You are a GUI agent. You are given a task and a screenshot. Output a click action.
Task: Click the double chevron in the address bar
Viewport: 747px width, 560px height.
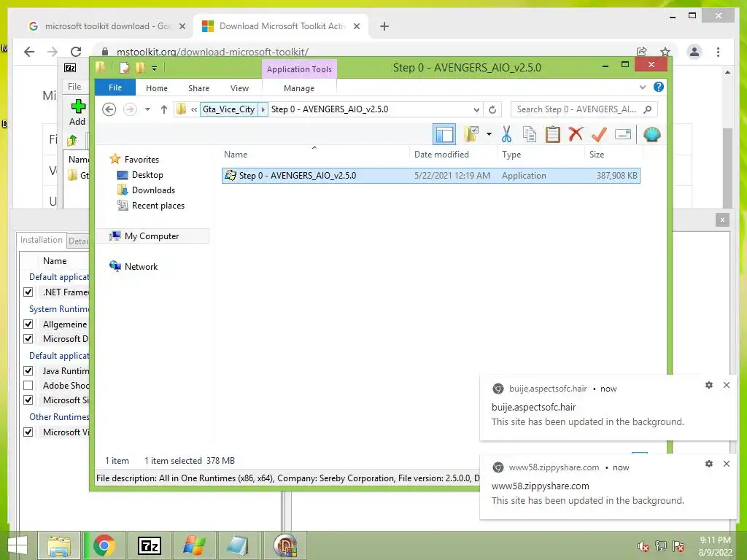point(194,109)
